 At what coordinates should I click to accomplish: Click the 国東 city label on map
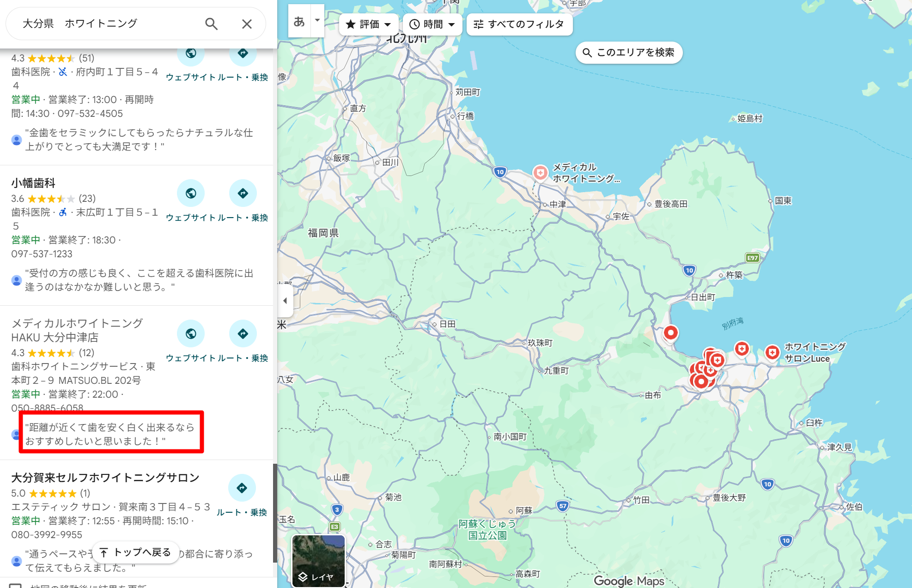tap(783, 200)
